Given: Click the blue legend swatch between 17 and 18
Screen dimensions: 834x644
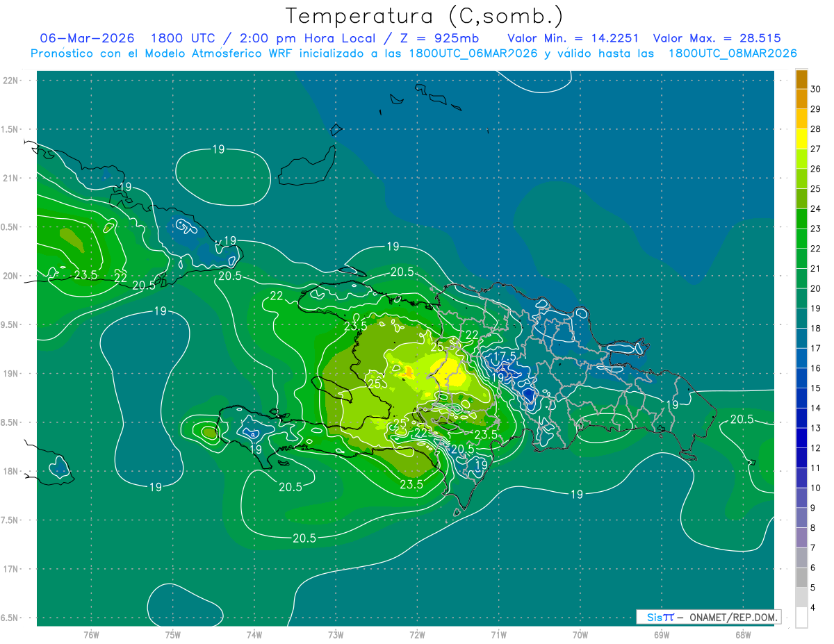Looking at the screenshot, I should click(x=801, y=338).
